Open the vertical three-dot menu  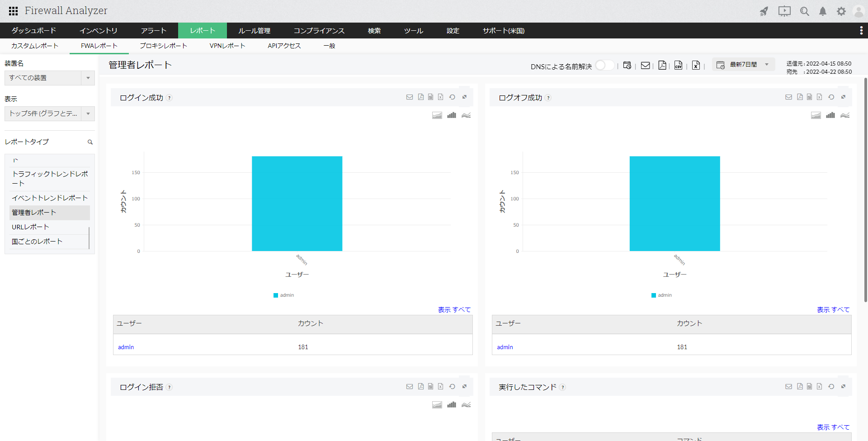pyautogui.click(x=861, y=30)
